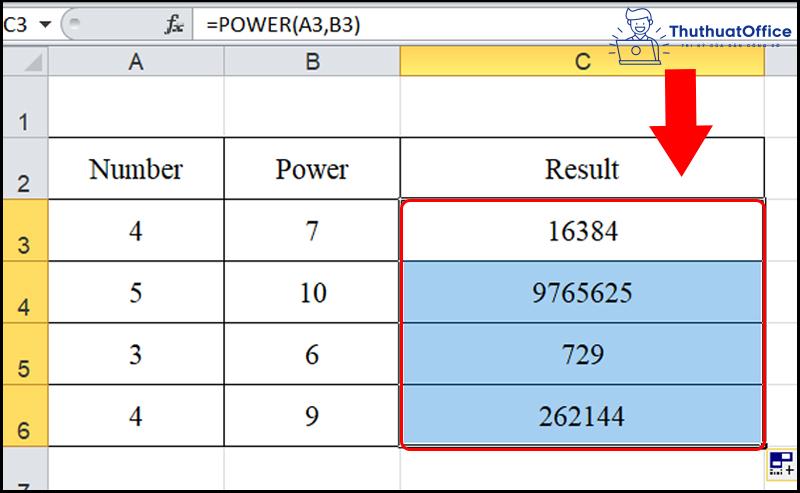Open the Auto Fill Options button
Screen dimensions: 800x493
(781, 464)
